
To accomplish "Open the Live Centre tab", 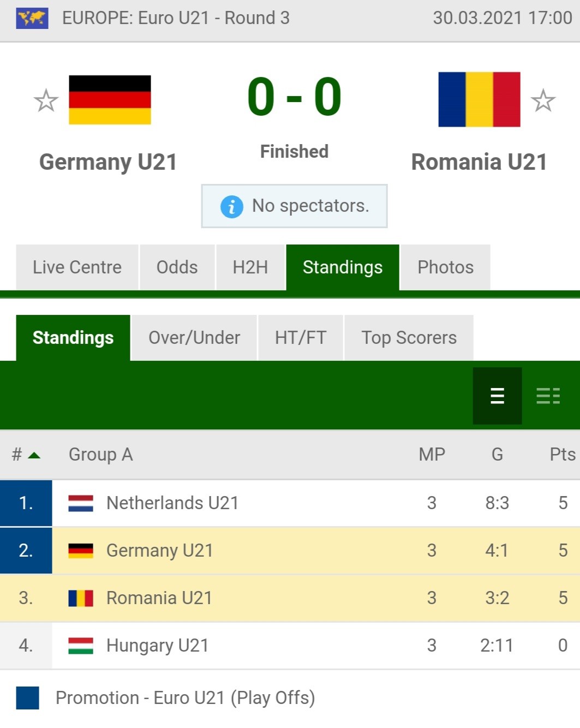I will 77,267.
